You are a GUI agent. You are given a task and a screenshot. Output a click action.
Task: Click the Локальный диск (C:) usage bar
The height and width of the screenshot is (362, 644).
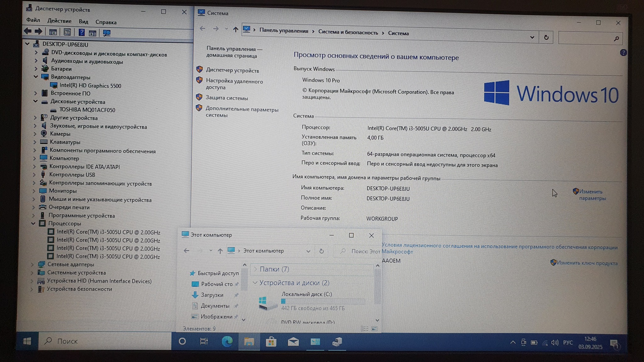(323, 301)
